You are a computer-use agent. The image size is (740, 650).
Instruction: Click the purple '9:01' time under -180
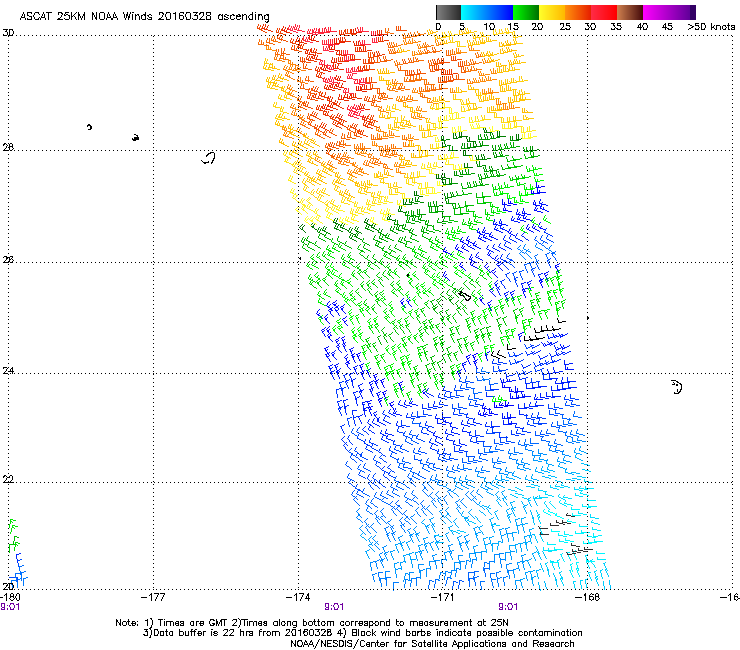pos(10,607)
